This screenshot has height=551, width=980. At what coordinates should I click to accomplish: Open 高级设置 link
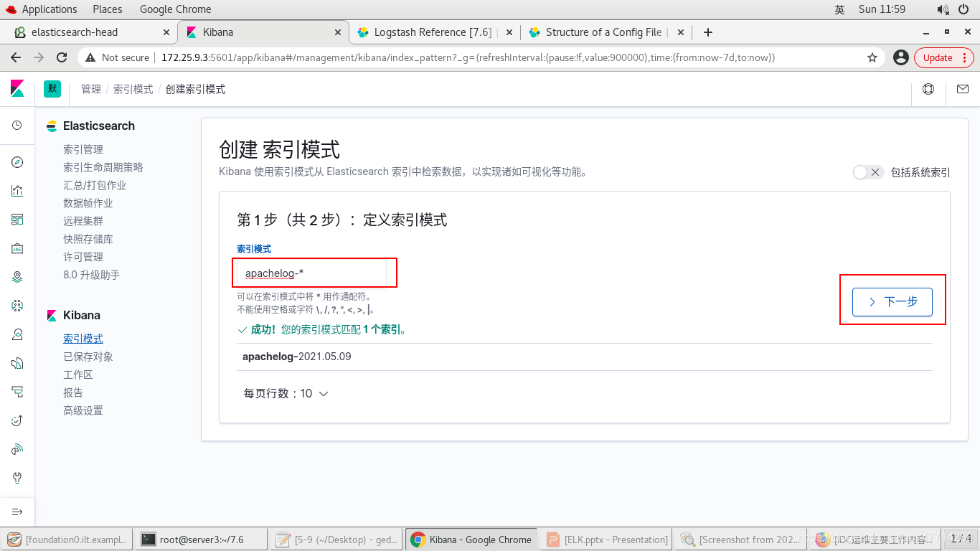(x=83, y=410)
